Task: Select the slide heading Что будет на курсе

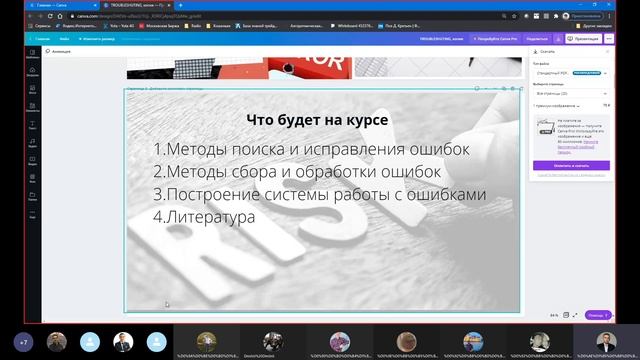Action: click(317, 120)
